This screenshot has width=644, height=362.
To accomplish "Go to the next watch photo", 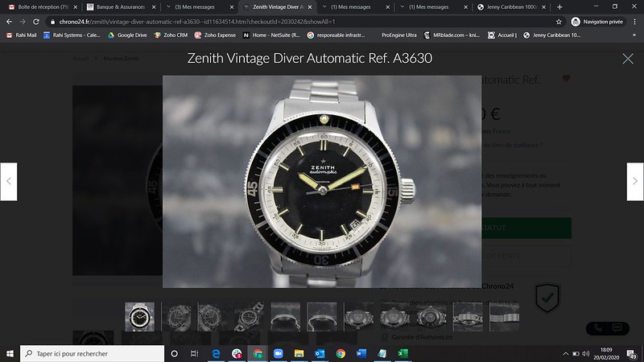I will [x=635, y=182].
